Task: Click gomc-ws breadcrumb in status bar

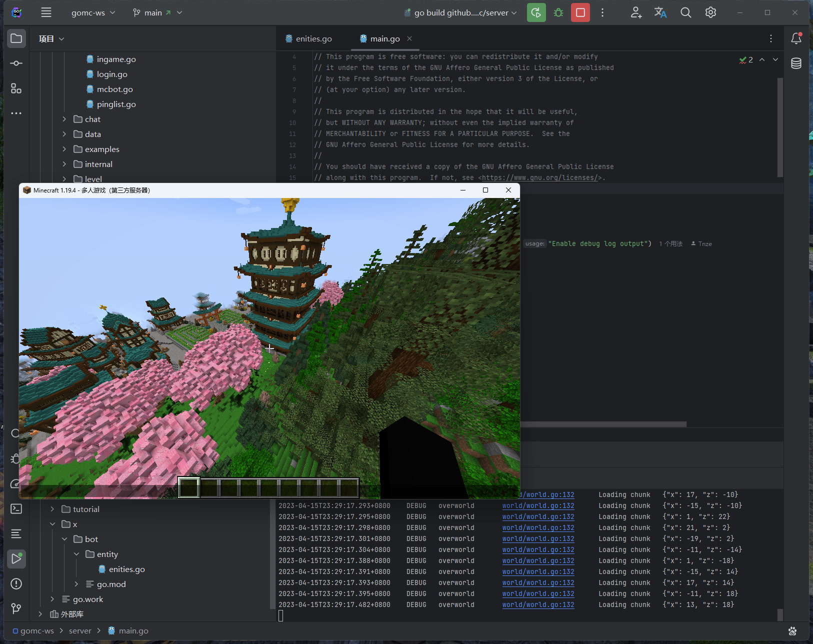Action: [33, 631]
